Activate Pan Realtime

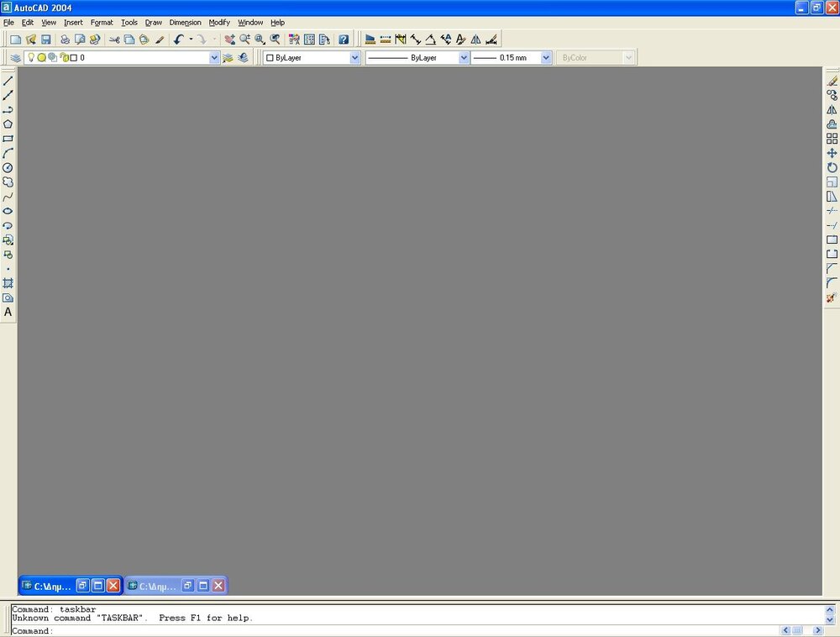[x=228, y=39]
